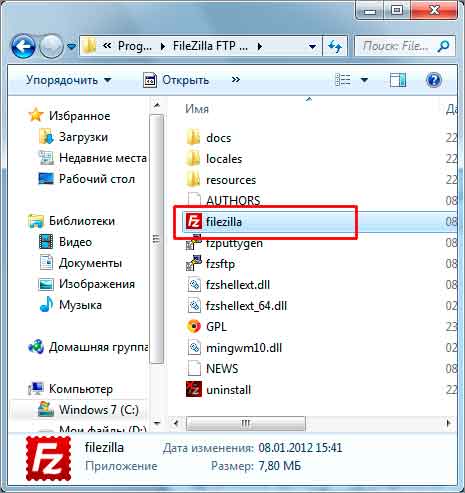Click the search field Поиск
The image size is (465, 493).
[x=397, y=46]
